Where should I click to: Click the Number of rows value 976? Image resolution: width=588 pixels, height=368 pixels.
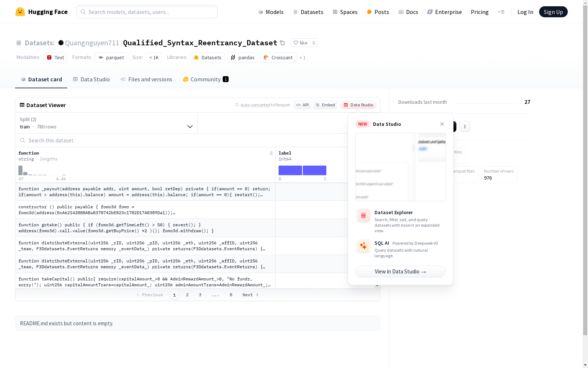pos(488,178)
